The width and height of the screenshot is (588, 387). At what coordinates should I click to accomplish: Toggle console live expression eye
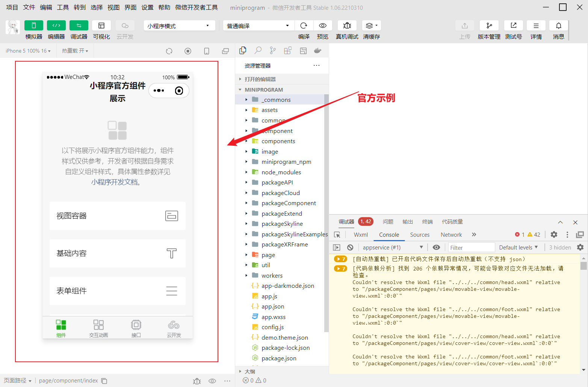click(x=436, y=247)
